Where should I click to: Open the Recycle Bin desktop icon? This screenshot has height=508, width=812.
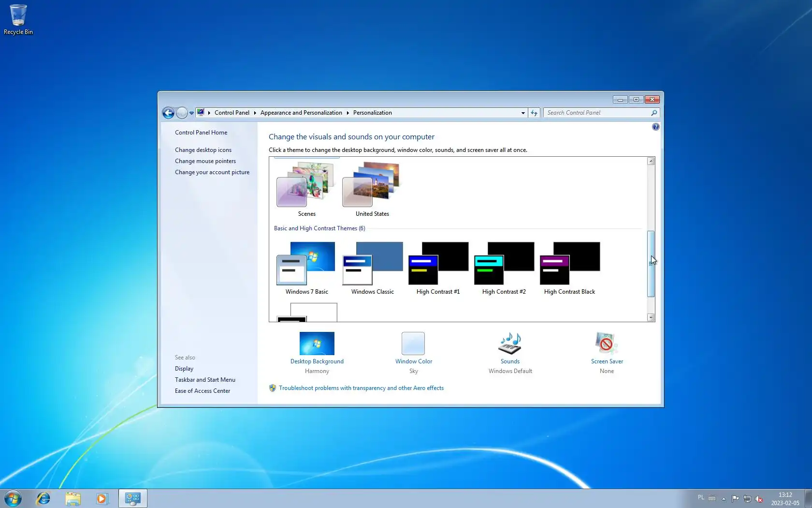18,20
